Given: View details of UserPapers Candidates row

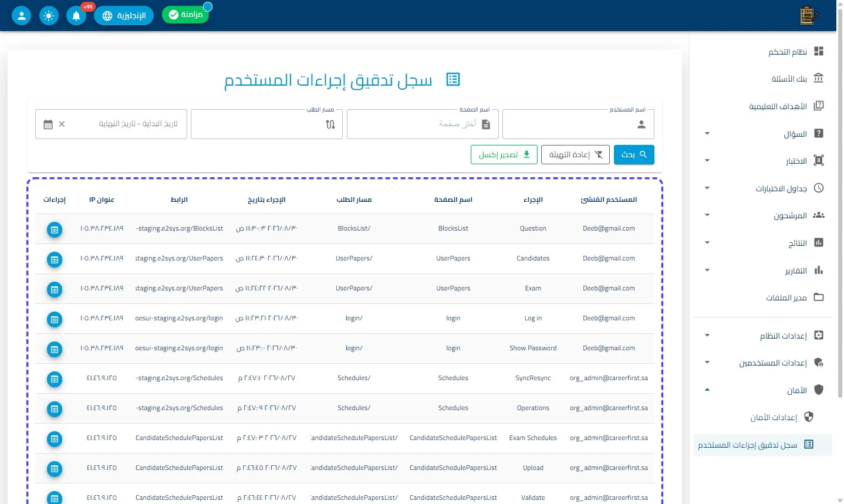Looking at the screenshot, I should pyautogui.click(x=55, y=259).
